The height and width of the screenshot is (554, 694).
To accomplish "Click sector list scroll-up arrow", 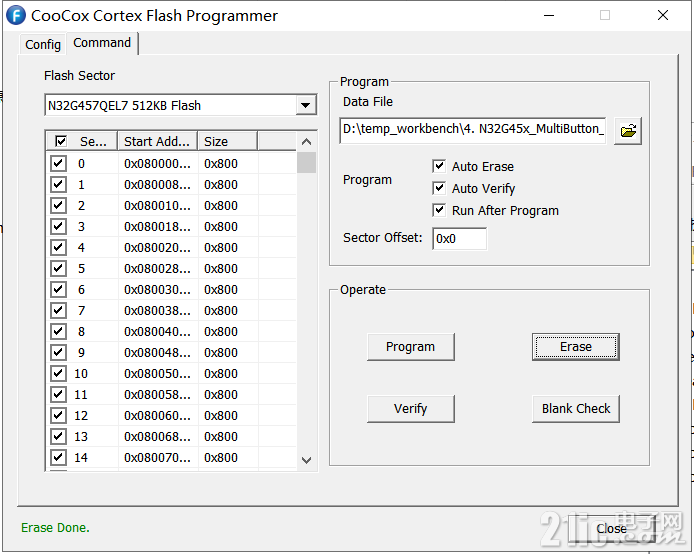I will click(306, 142).
